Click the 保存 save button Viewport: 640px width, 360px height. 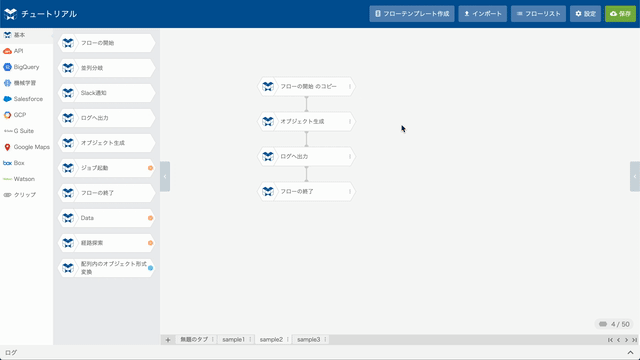tap(620, 14)
